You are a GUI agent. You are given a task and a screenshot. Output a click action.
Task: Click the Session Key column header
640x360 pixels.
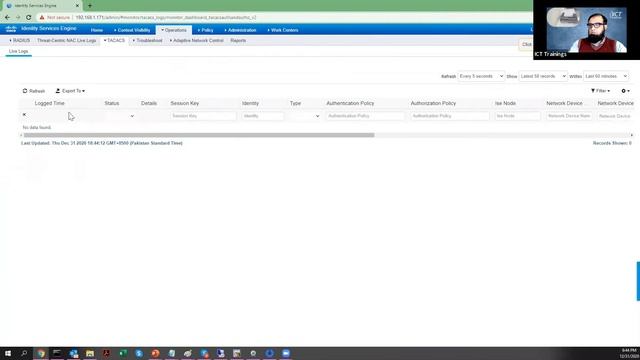click(x=185, y=104)
